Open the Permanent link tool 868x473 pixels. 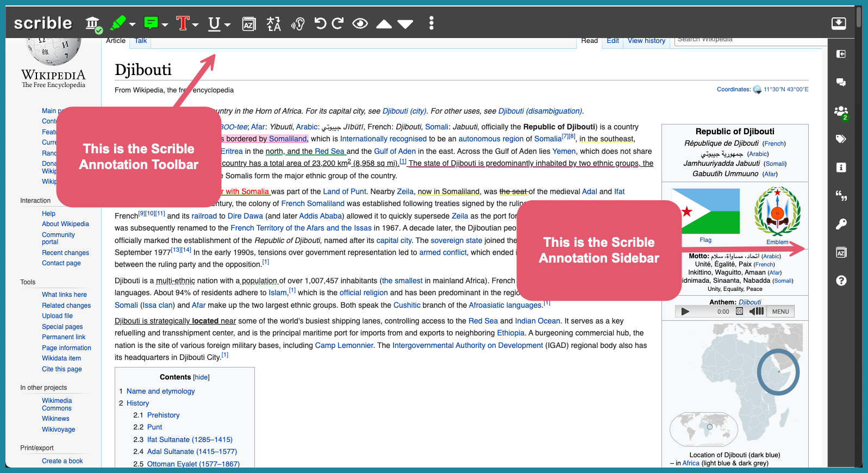tap(64, 337)
